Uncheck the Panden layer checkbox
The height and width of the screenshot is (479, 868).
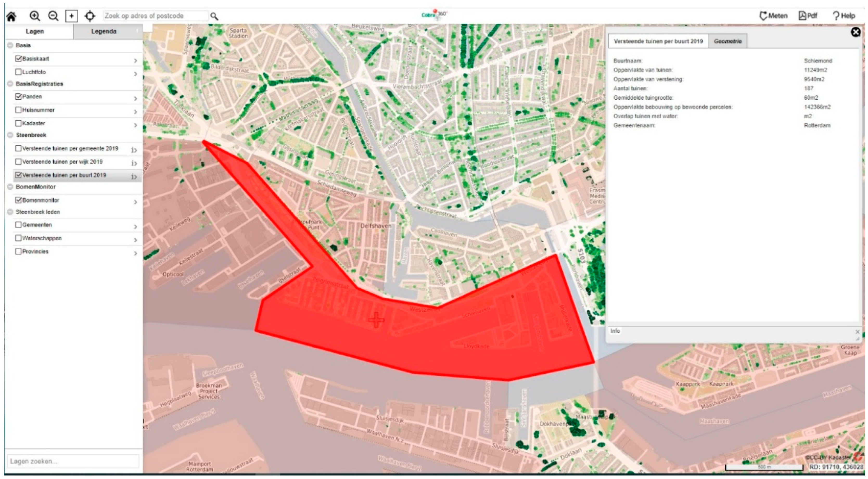pos(18,97)
